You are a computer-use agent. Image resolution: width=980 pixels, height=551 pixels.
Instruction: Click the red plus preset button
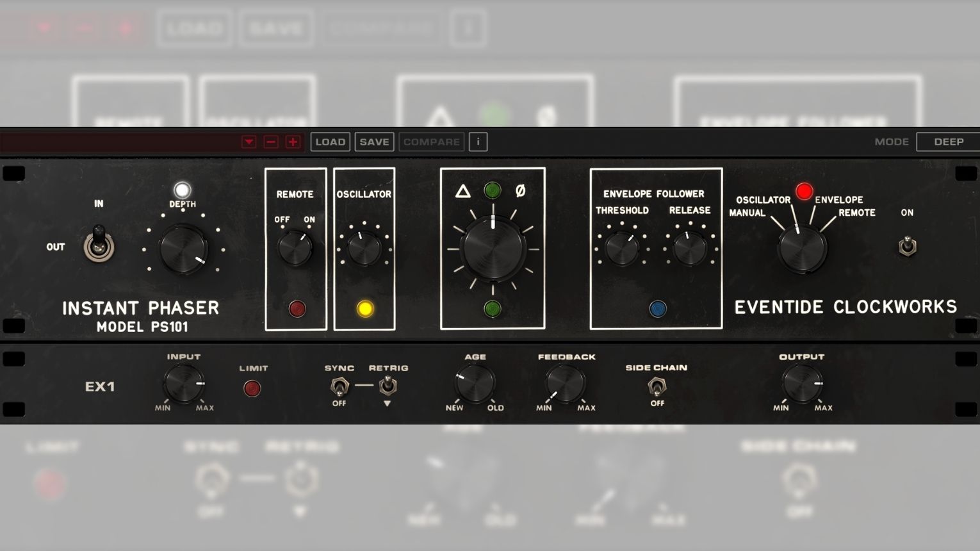coord(293,142)
